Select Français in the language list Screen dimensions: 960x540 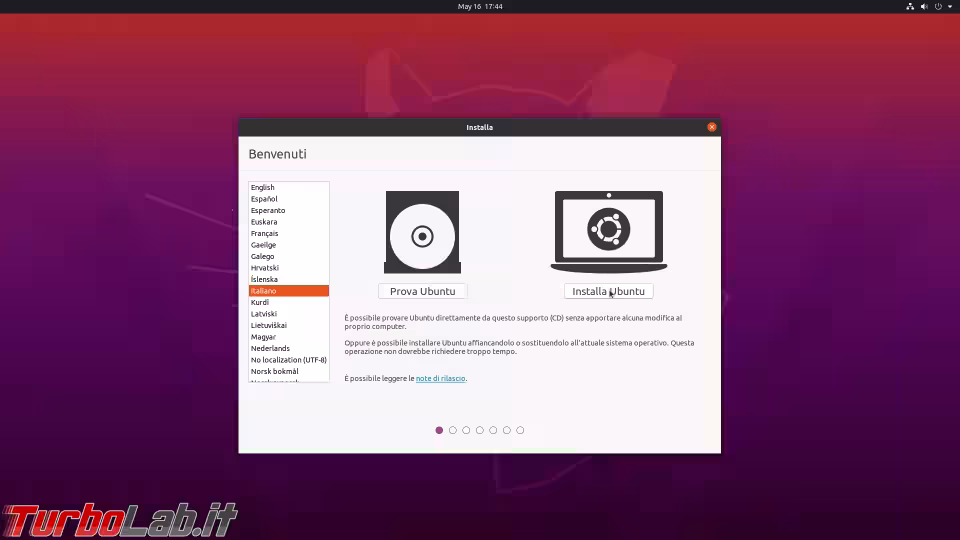tap(289, 233)
